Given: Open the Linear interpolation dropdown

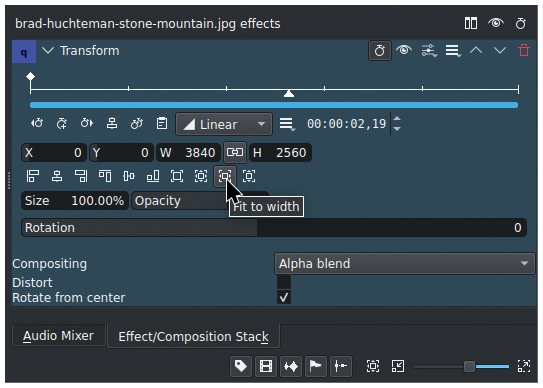Looking at the screenshot, I should tap(224, 124).
